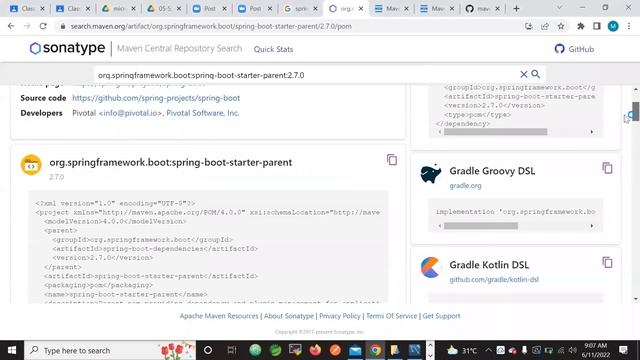Go back using the browser back arrow
The width and height of the screenshot is (640, 360).
11,26
